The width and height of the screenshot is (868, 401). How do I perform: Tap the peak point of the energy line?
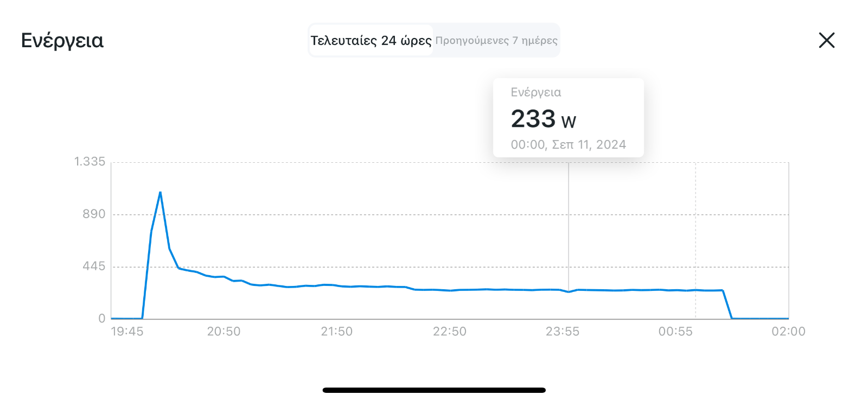click(x=160, y=192)
